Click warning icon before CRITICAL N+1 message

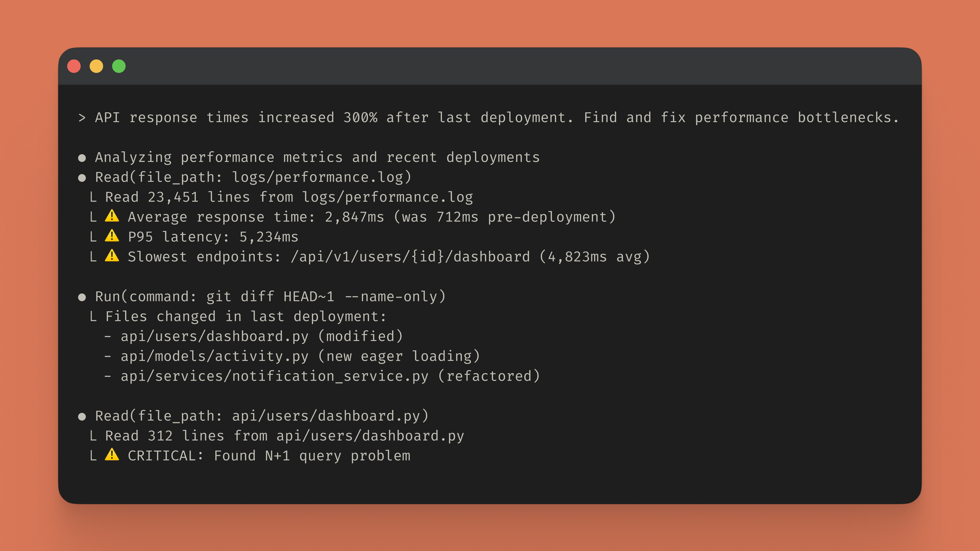click(x=112, y=455)
